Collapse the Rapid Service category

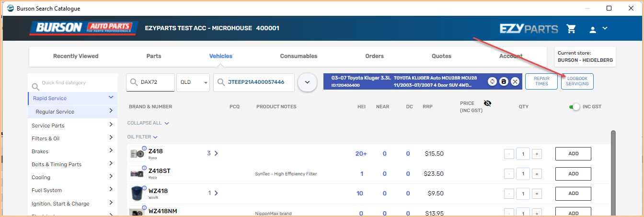coord(111,97)
